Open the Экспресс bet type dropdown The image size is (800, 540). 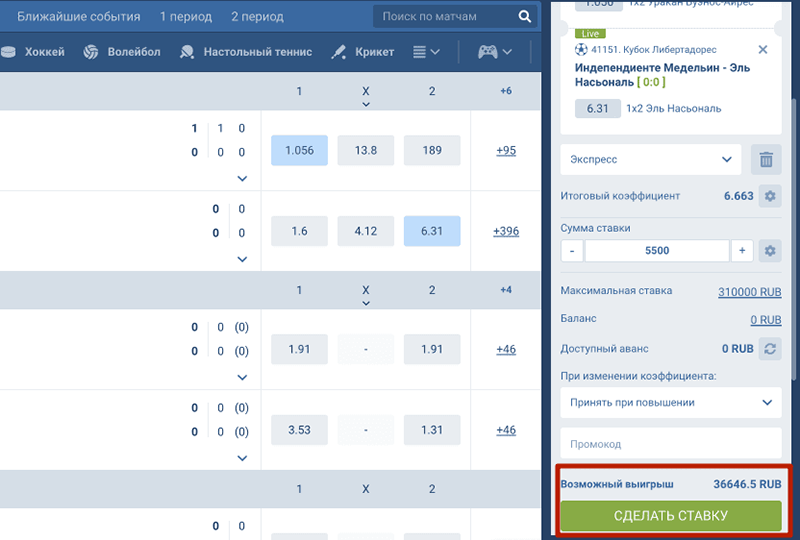tap(651, 159)
